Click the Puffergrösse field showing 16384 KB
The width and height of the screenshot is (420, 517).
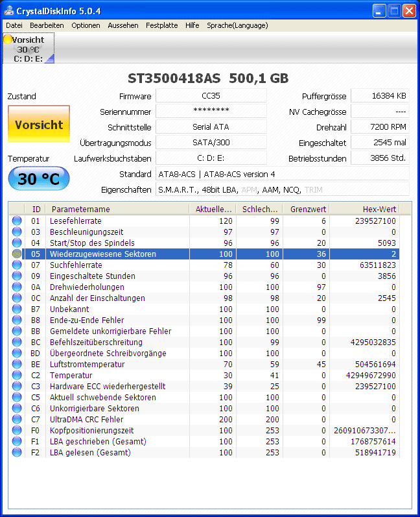point(380,95)
